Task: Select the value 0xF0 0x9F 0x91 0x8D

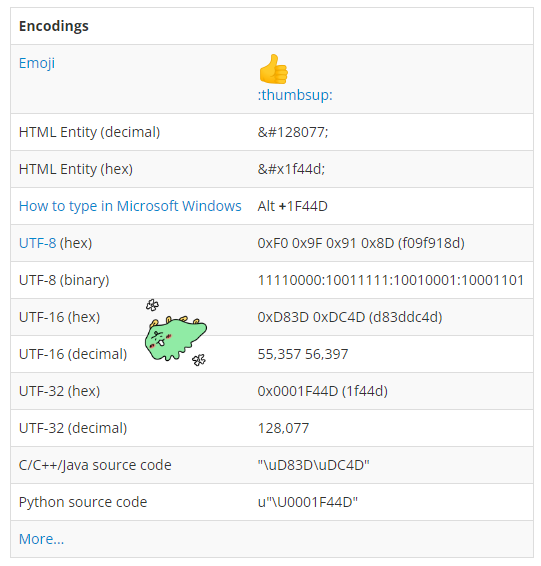Action: point(326,243)
